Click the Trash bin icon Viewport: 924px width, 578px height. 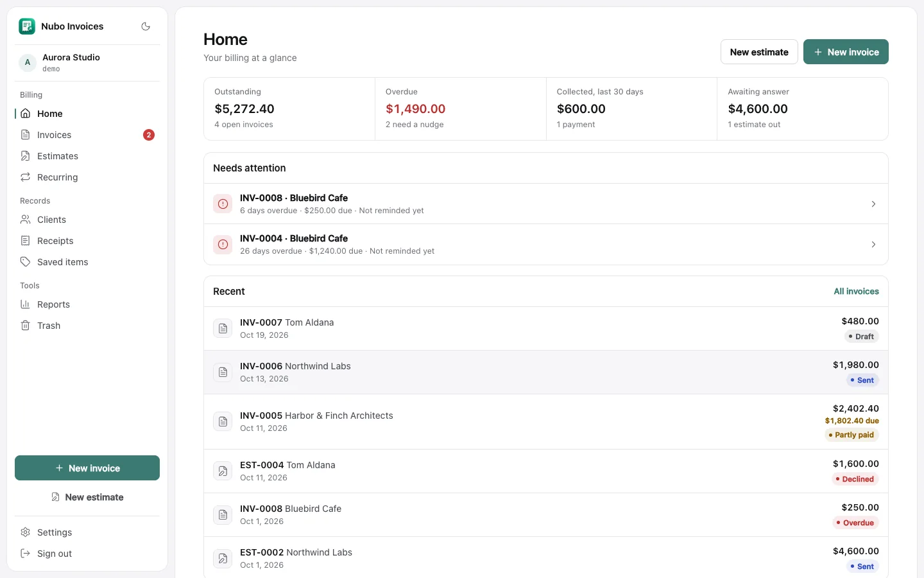(26, 326)
